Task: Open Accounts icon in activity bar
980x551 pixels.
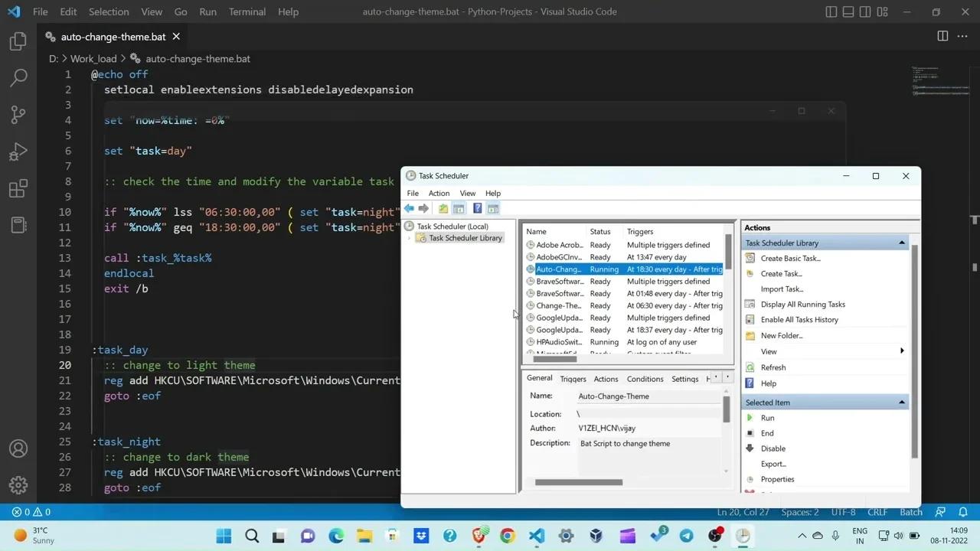Action: [x=18, y=449]
